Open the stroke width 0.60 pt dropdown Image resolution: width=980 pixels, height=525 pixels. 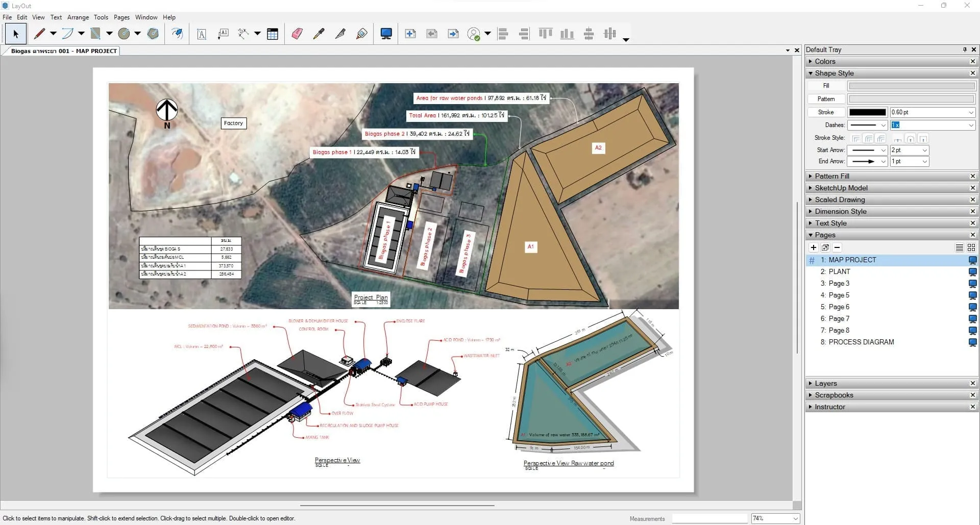coord(971,112)
